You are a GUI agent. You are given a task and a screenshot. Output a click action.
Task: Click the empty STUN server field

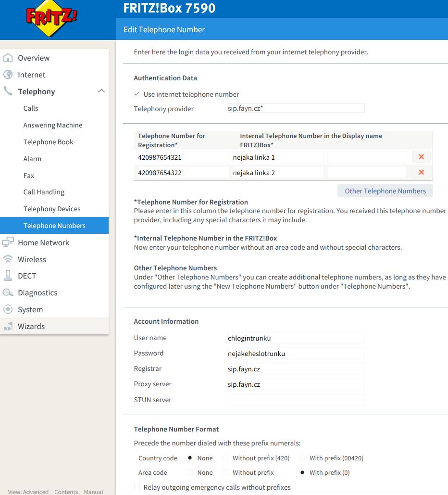pos(296,400)
